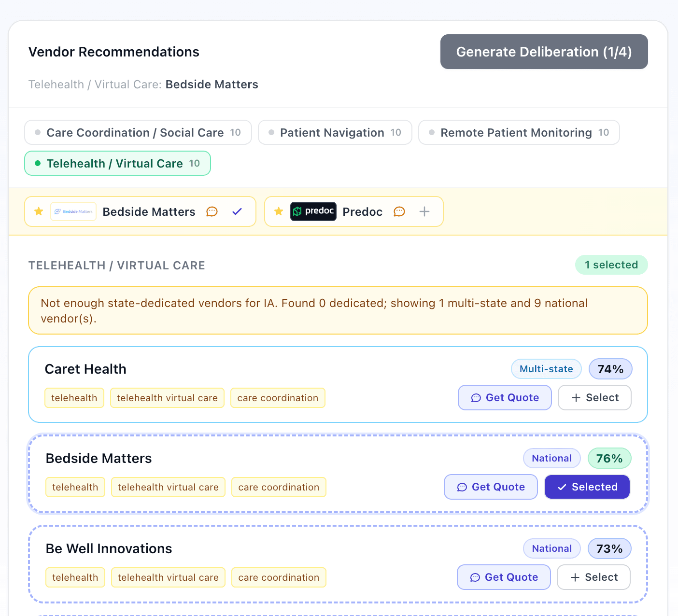Click Caret Health 'telehealth' tag
678x616 pixels.
(x=74, y=398)
